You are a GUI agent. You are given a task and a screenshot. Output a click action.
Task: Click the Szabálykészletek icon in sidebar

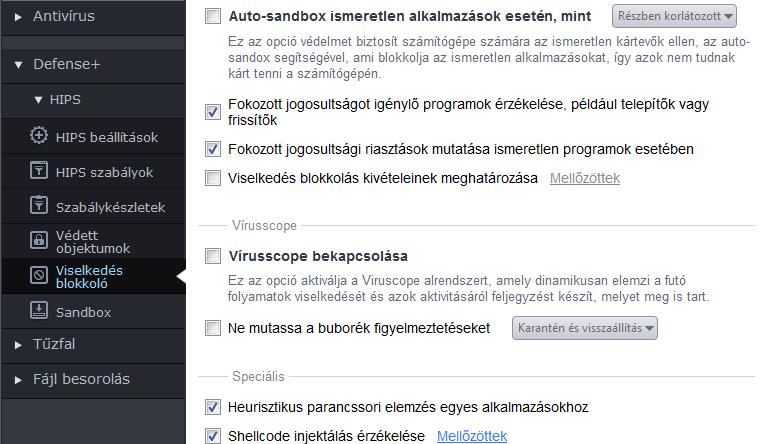point(39,205)
